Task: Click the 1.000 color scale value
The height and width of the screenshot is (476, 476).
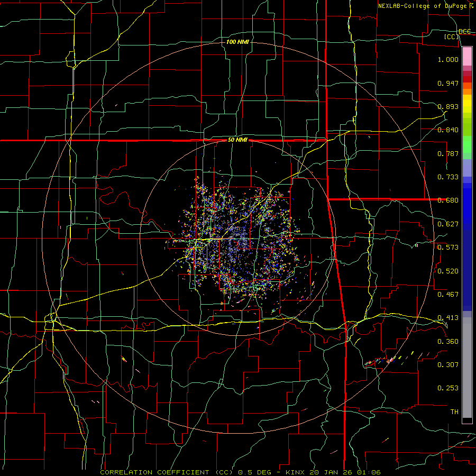Action: [x=448, y=59]
